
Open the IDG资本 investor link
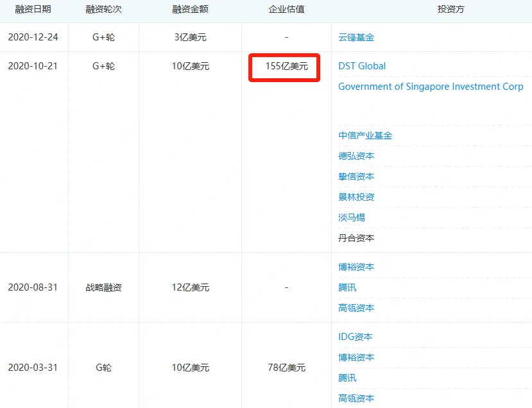point(356,337)
